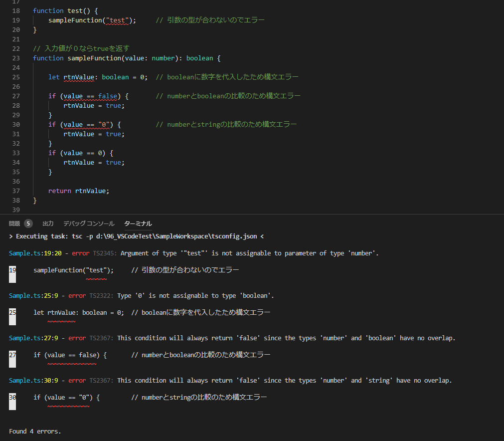Select the first TS2367 error code

[100, 338]
